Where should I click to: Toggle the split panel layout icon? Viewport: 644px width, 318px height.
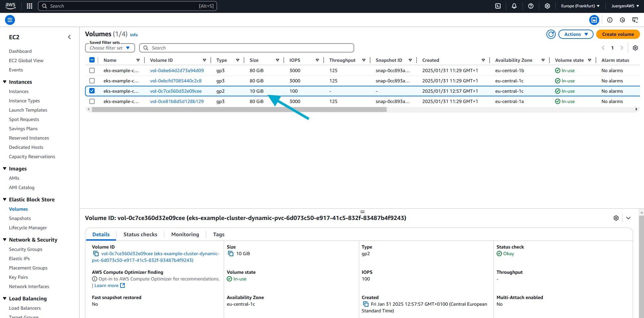[x=594, y=20]
